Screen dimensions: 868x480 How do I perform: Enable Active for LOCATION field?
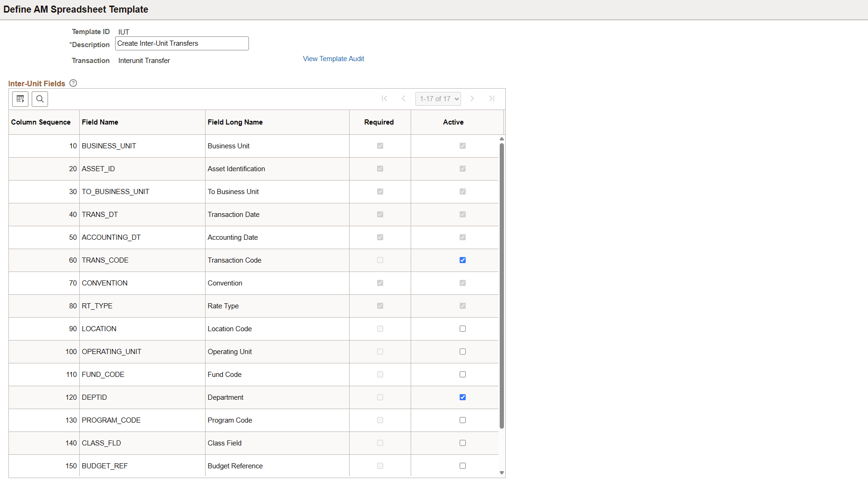[462, 328]
